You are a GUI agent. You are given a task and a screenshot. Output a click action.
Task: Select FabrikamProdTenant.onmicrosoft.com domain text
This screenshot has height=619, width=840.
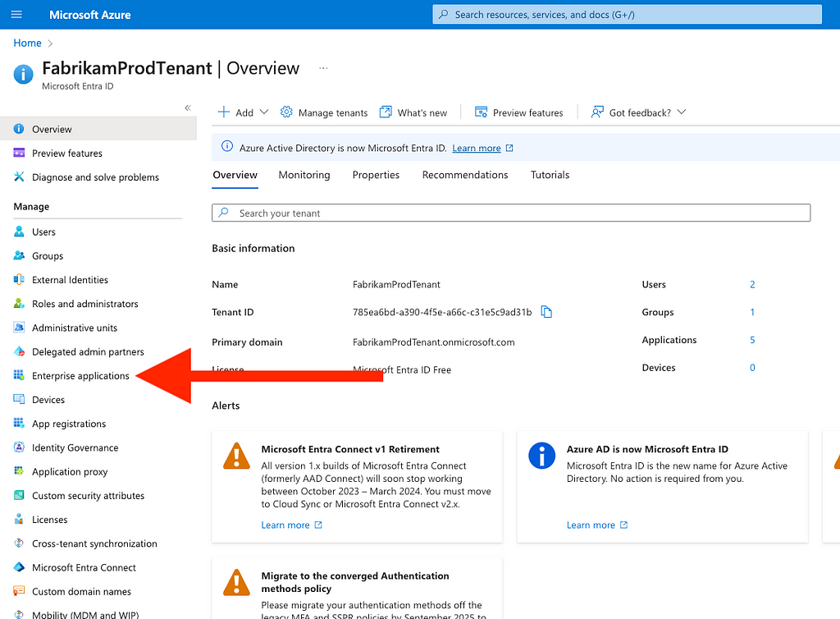point(433,342)
